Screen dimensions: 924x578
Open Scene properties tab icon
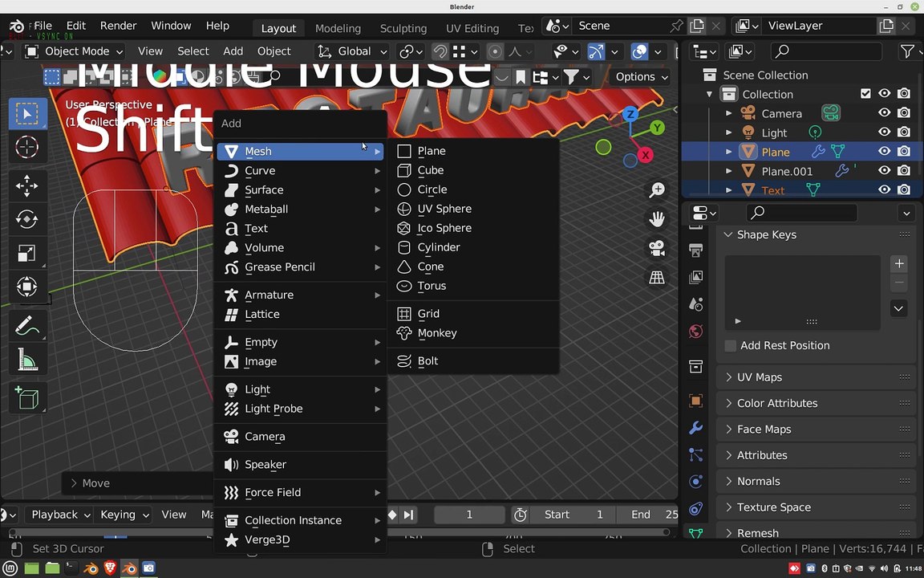coord(695,304)
